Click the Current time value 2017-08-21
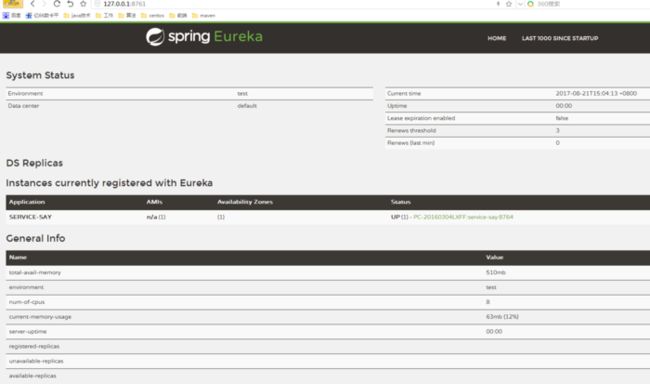 pyautogui.click(x=596, y=94)
